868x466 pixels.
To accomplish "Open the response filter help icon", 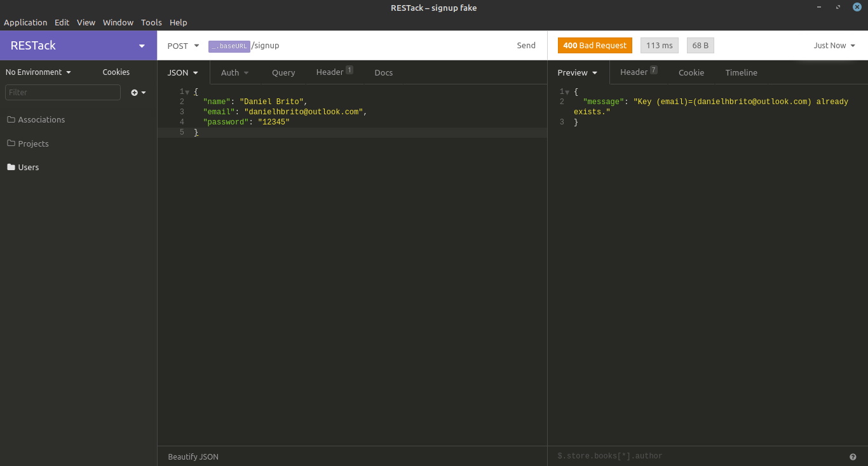I will coord(853,456).
